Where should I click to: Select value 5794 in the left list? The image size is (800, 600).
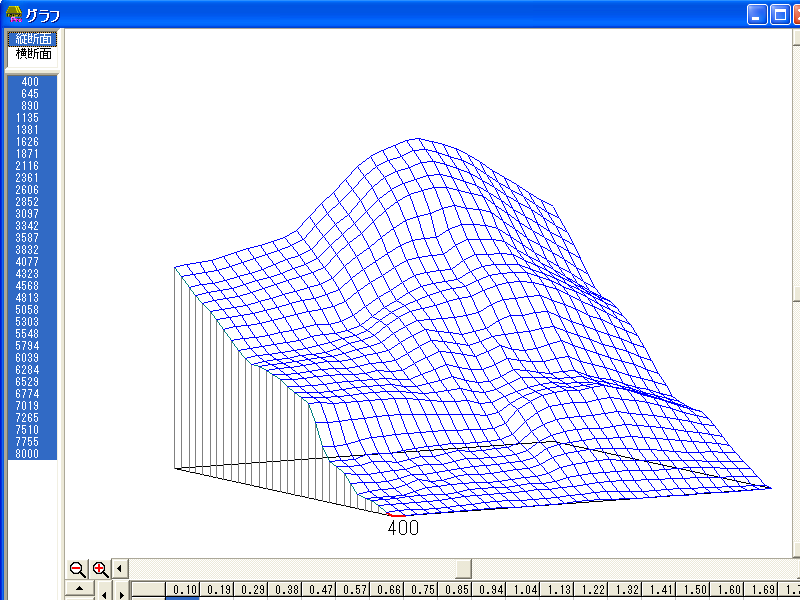coord(32,345)
